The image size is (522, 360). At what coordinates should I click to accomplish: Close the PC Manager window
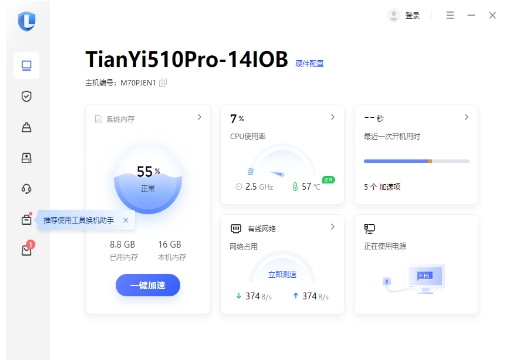click(x=492, y=15)
